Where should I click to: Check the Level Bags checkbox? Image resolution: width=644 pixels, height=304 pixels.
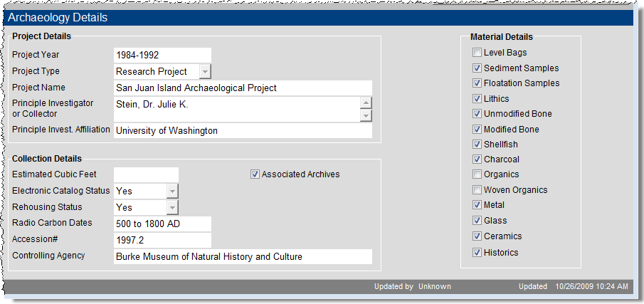pyautogui.click(x=476, y=53)
